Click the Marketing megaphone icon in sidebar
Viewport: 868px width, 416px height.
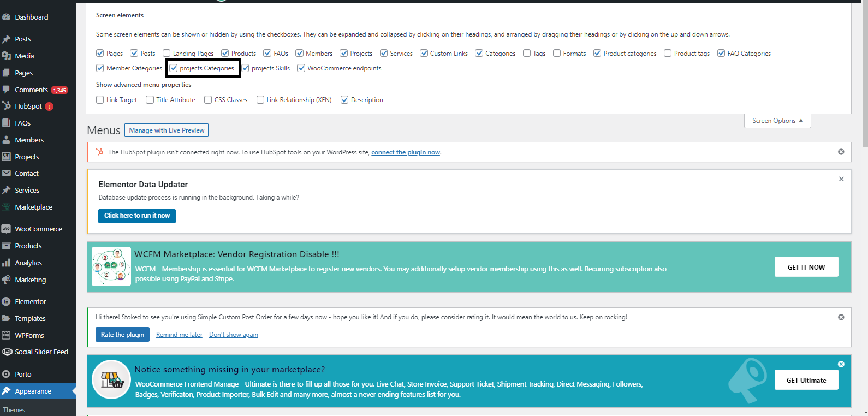click(7, 280)
